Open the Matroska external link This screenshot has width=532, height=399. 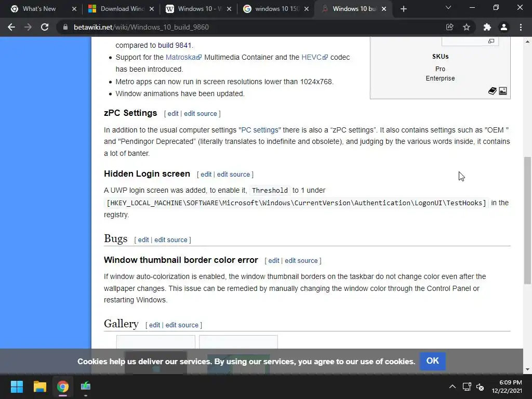(183, 57)
